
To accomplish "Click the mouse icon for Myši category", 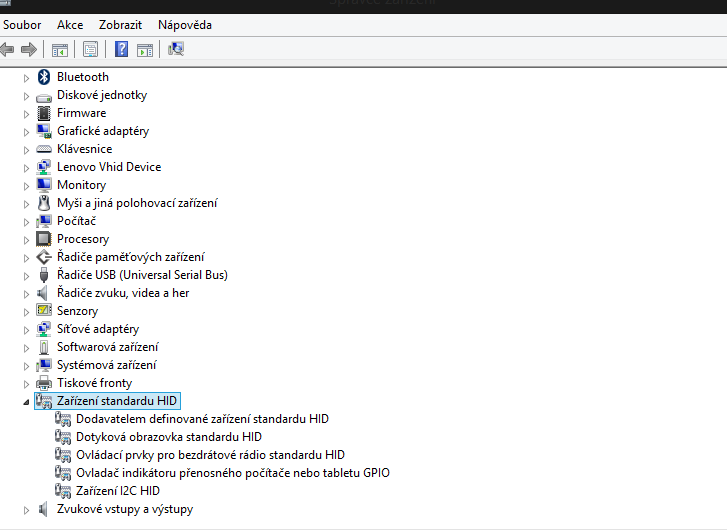I will coord(44,203).
